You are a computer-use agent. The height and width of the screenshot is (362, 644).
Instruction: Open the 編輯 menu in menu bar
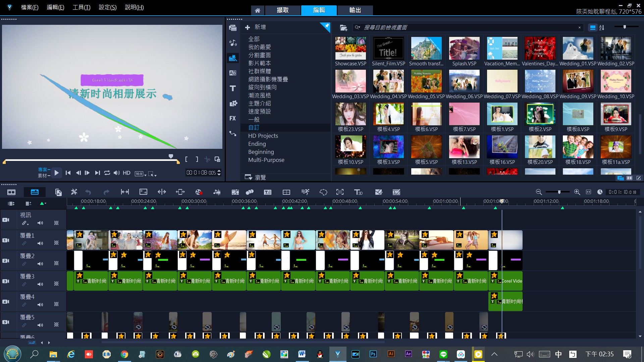[x=55, y=7]
